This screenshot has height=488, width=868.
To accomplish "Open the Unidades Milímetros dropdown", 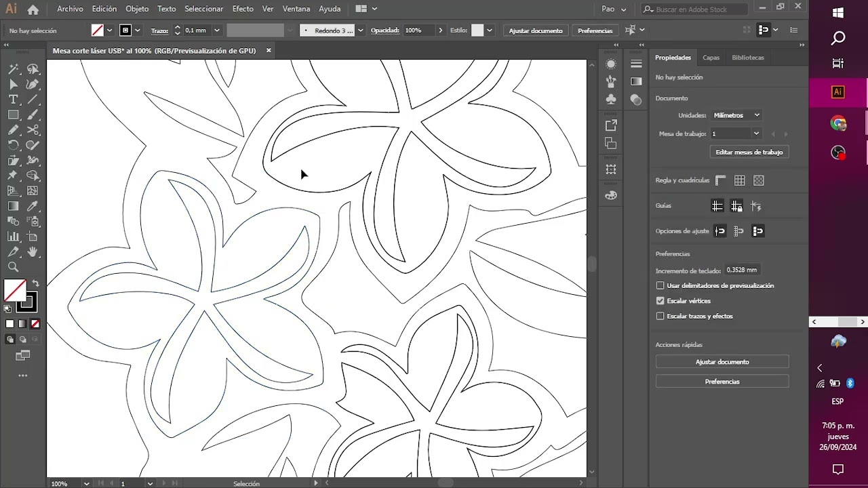I will [736, 115].
